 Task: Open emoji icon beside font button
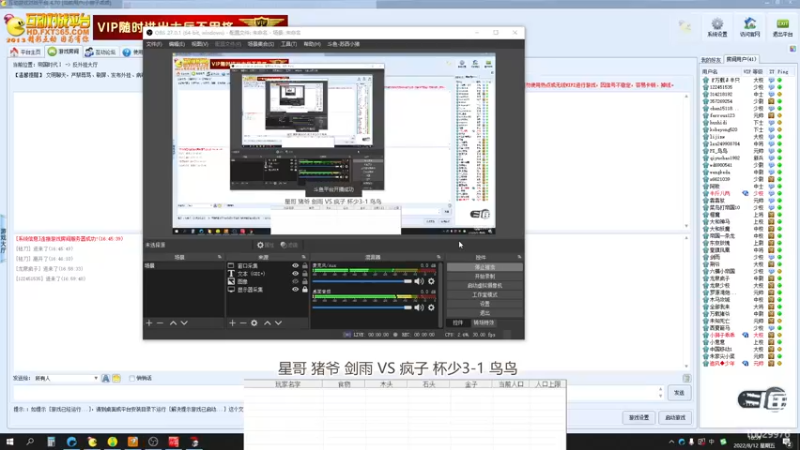pyautogui.click(x=117, y=379)
